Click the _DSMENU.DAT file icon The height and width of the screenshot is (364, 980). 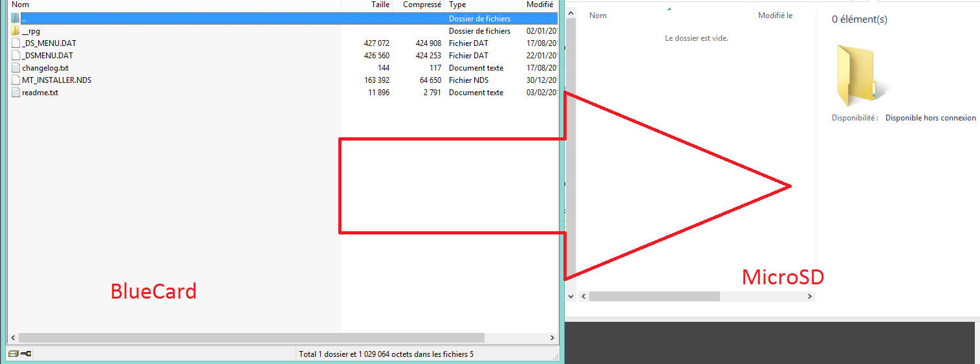tap(16, 56)
